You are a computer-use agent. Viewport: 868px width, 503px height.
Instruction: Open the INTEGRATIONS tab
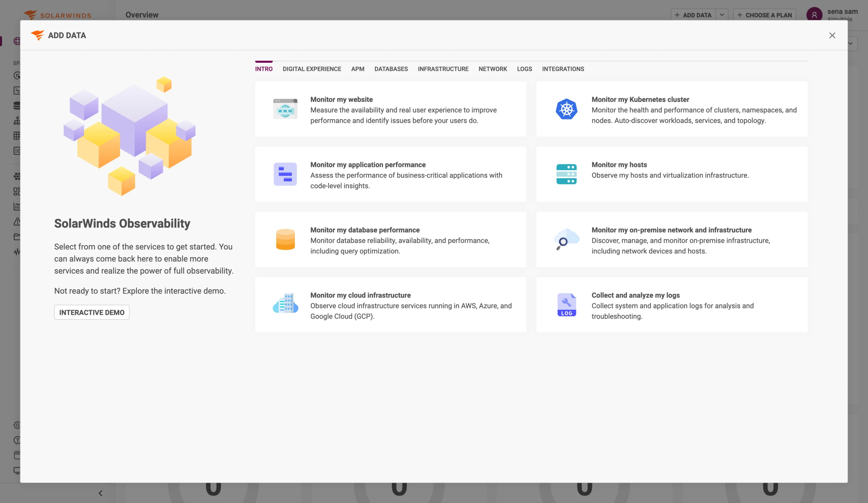click(563, 69)
